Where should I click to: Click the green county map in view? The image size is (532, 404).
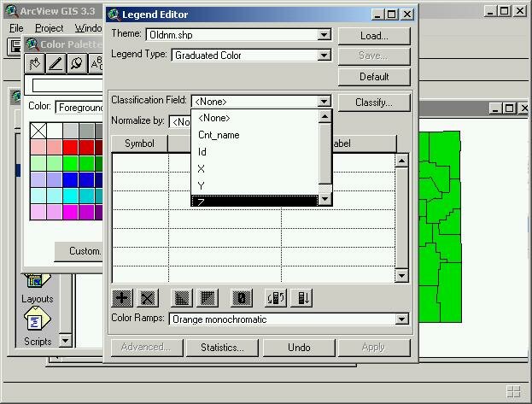pyautogui.click(x=440, y=227)
